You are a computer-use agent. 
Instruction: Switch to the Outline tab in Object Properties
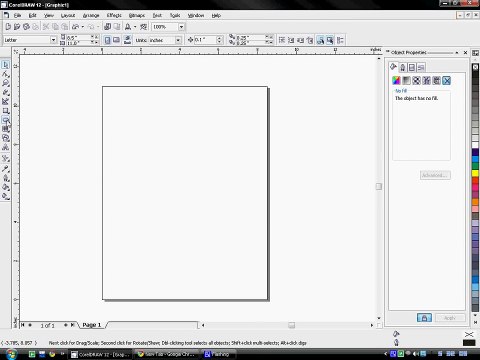(403, 67)
